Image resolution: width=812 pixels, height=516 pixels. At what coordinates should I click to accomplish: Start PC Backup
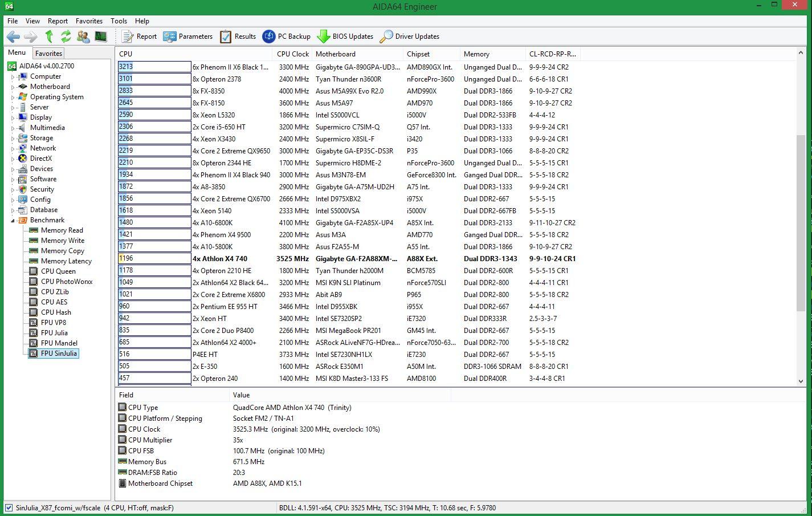[x=287, y=36]
